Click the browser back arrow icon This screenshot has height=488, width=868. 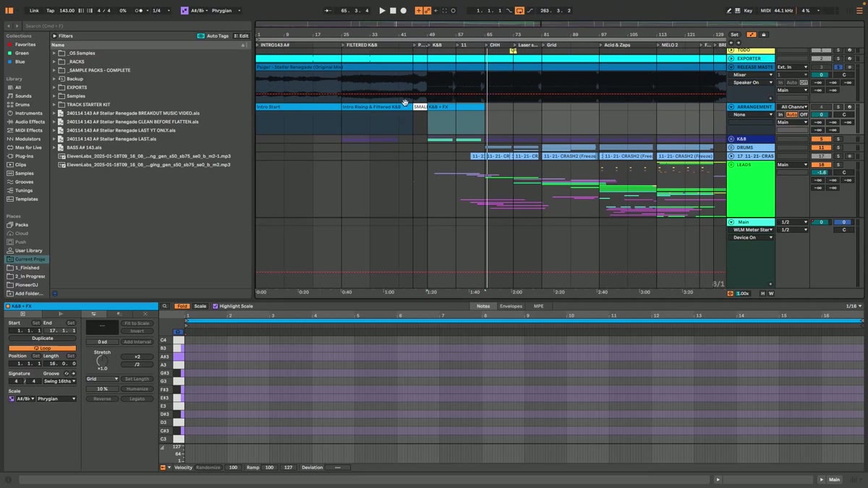pos(7,27)
